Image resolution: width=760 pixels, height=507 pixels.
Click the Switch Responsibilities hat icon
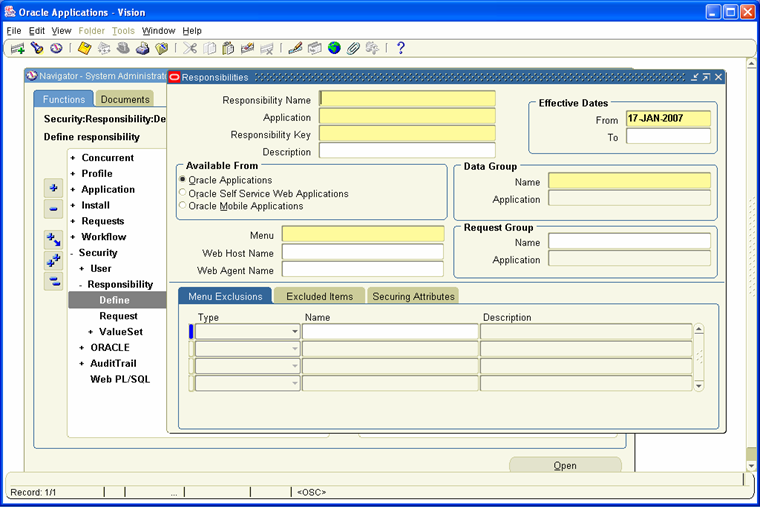point(123,48)
